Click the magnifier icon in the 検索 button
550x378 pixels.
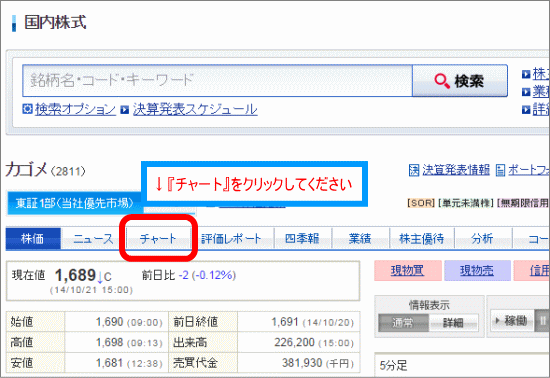[442, 81]
